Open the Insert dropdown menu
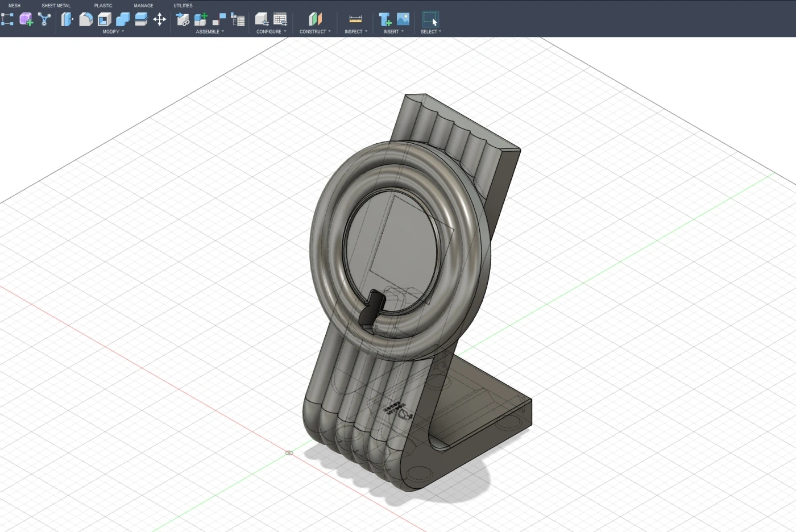Screen dimensions: 796x532 (393, 32)
